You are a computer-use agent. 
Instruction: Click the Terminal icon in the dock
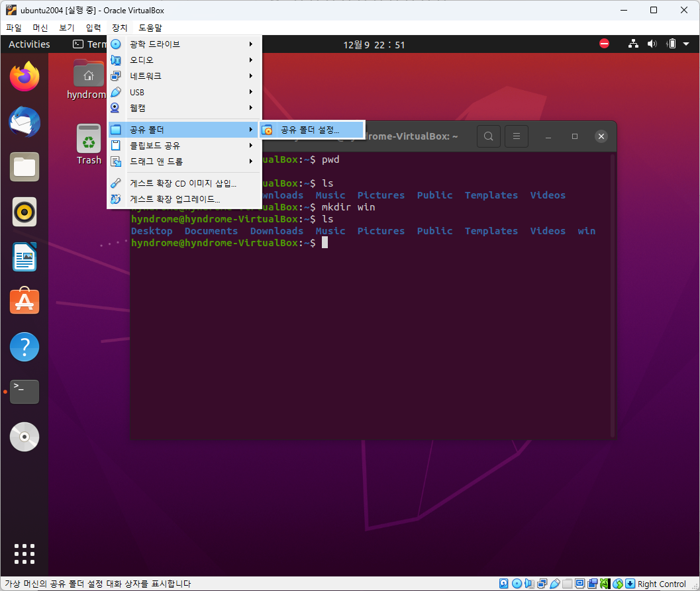pos(25,392)
